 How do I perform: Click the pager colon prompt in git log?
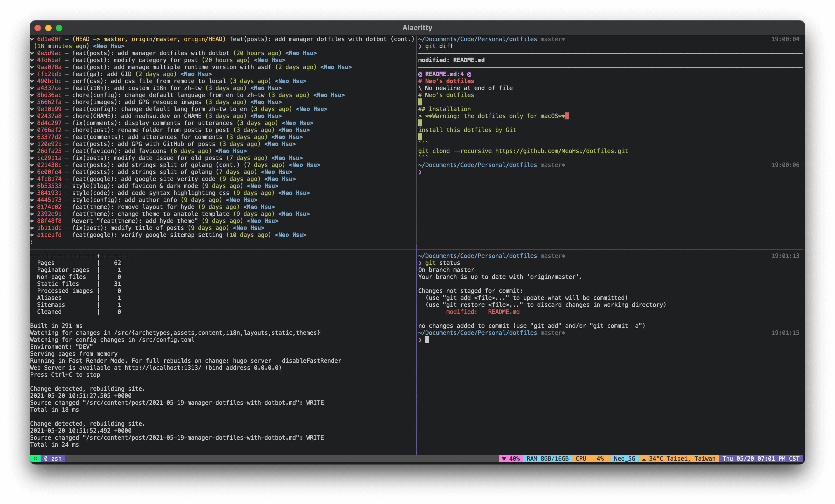tap(32, 242)
